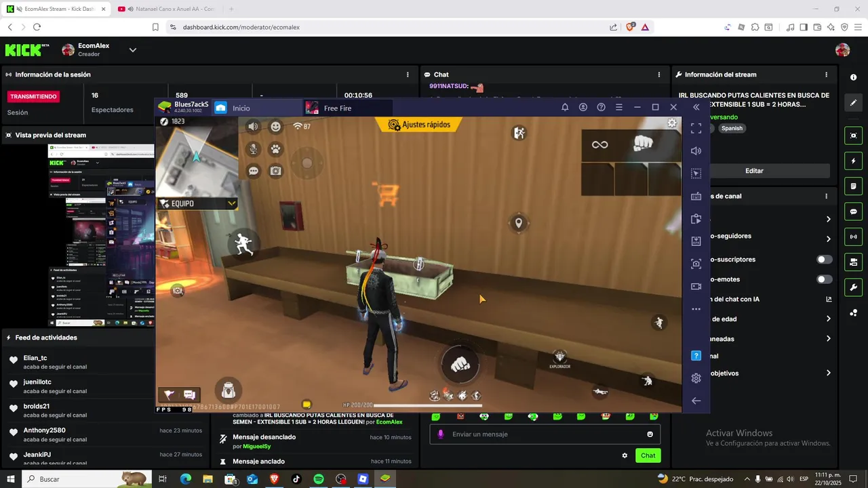
Task: Click Ajustes rápidos banner in game
Action: pyautogui.click(x=418, y=125)
